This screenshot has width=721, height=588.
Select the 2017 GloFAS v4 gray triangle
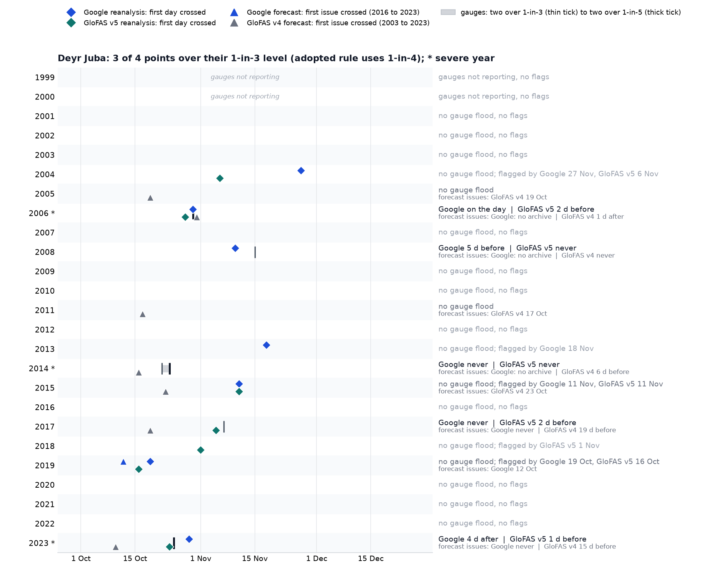tap(150, 431)
